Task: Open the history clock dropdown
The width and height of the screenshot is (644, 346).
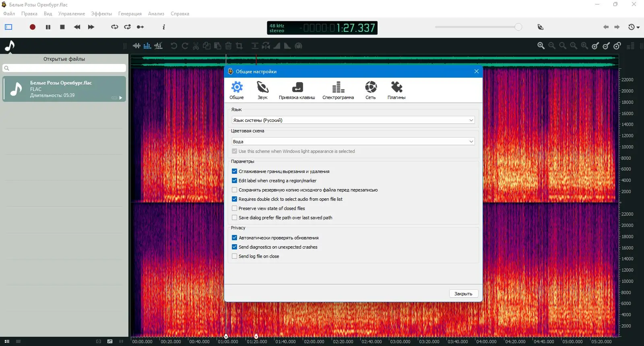Action: [634, 27]
